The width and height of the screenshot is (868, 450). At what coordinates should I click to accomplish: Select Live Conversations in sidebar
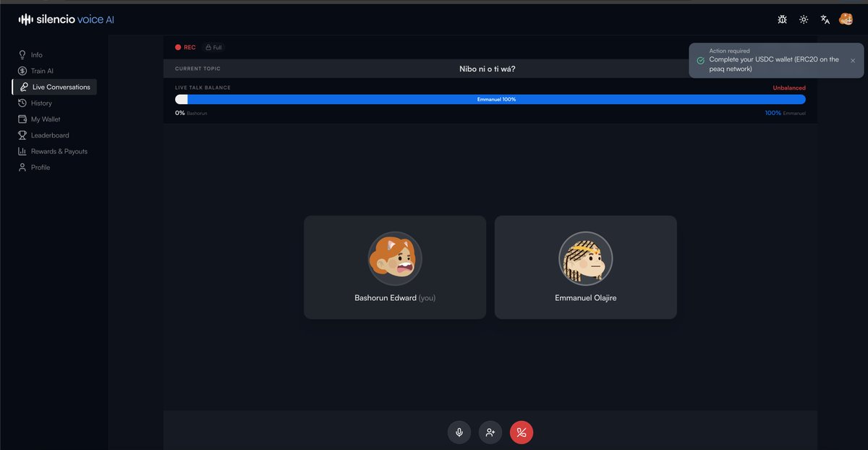[54, 87]
